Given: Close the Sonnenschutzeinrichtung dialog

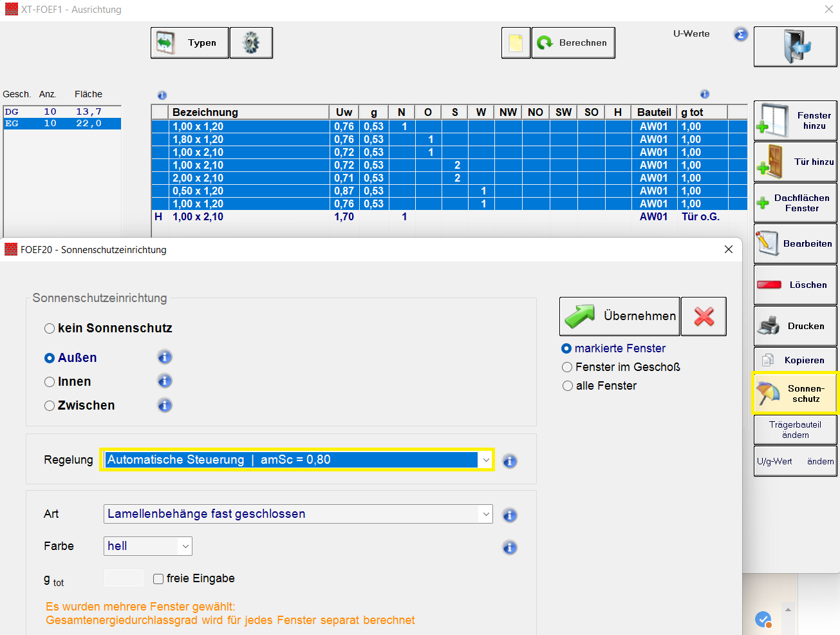Looking at the screenshot, I should tap(729, 249).
